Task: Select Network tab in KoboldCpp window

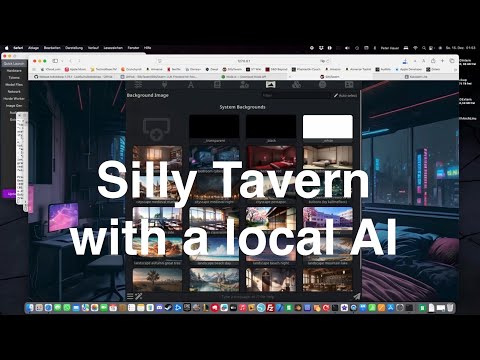Action: tap(14, 92)
